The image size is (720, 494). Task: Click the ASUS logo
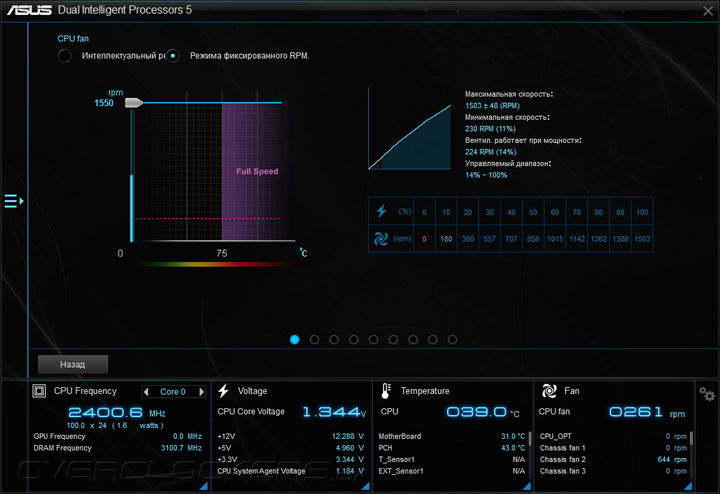[x=29, y=10]
